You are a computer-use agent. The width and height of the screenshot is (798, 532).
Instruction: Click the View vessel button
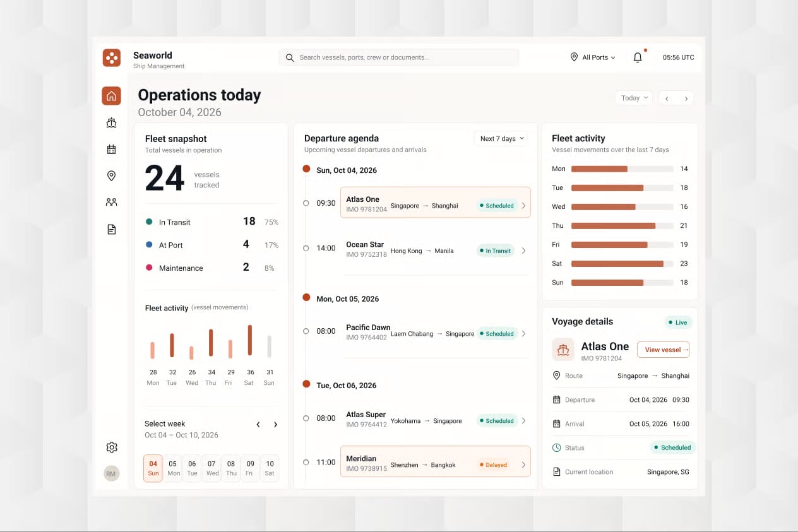pyautogui.click(x=664, y=350)
